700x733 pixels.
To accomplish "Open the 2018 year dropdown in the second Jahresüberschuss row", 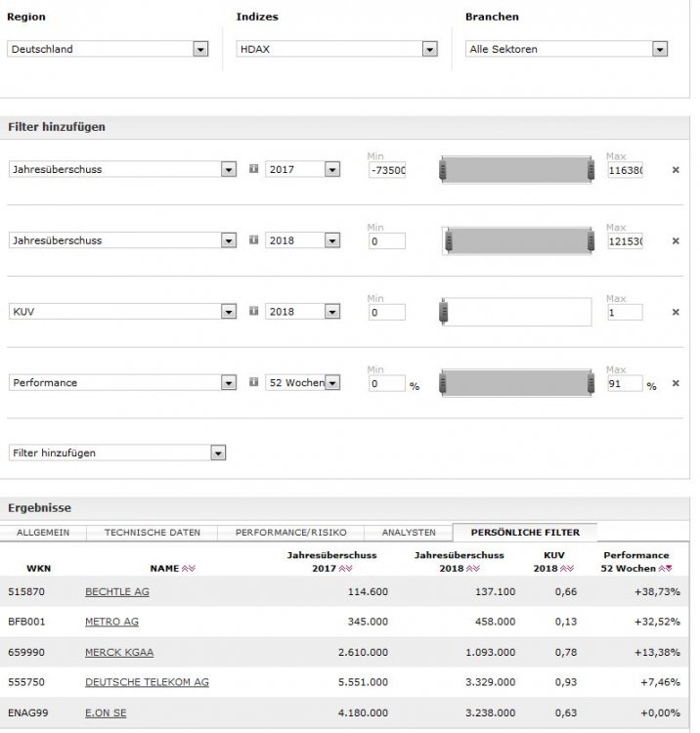I will [x=302, y=240].
